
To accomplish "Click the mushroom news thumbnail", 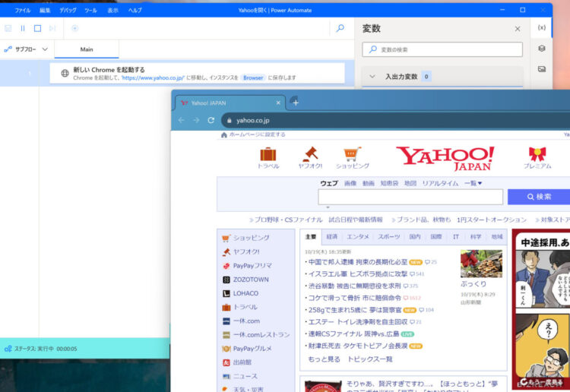I will point(481,264).
